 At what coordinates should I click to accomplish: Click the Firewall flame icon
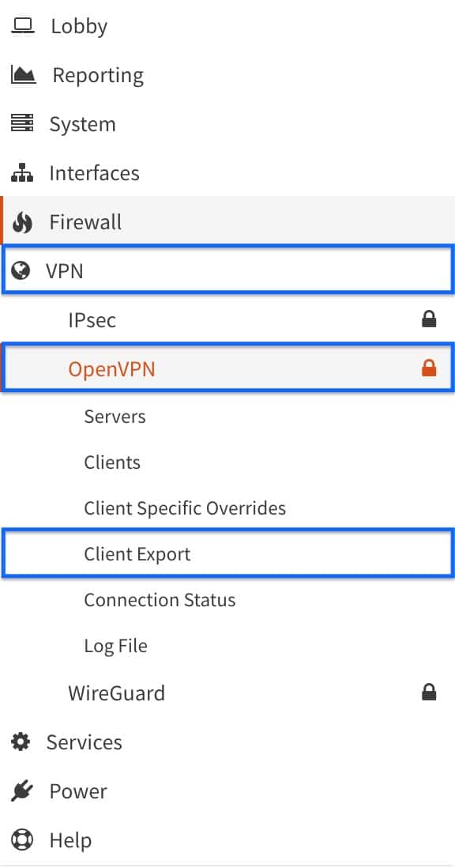(23, 222)
